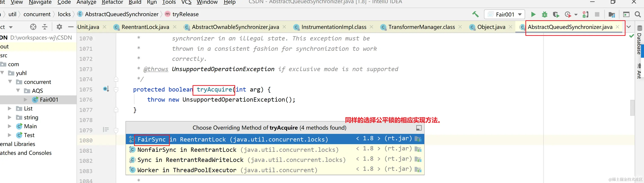
Task: Open the Database tool window
Action: [x=639, y=40]
